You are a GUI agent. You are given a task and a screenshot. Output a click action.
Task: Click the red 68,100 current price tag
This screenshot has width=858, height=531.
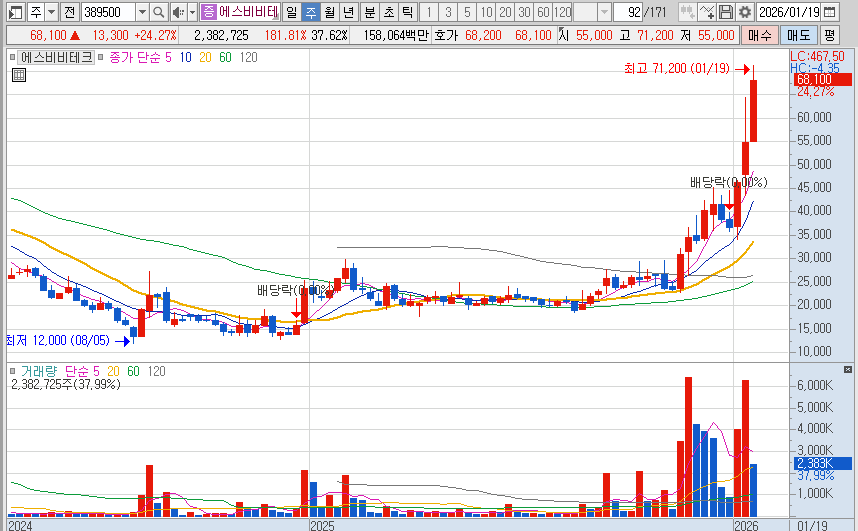pos(822,79)
